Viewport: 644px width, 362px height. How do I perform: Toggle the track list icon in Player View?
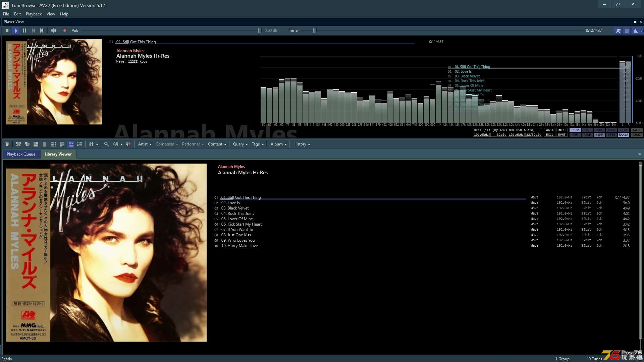[627, 31]
